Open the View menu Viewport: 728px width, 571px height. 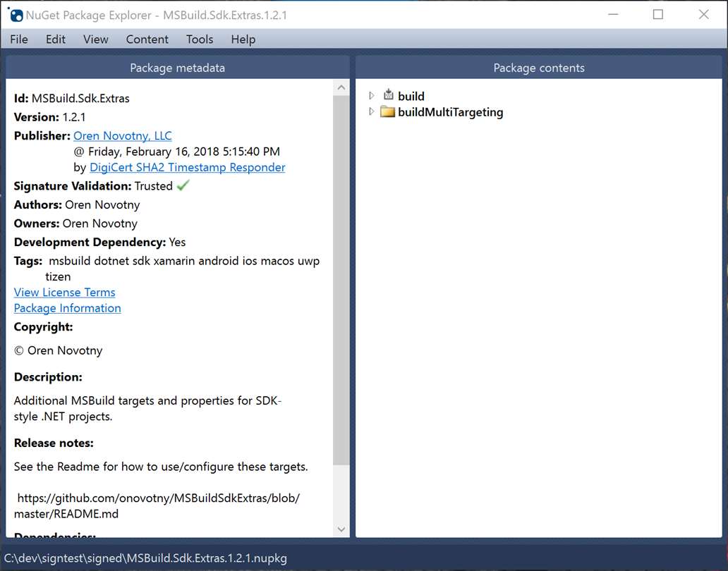(x=96, y=39)
